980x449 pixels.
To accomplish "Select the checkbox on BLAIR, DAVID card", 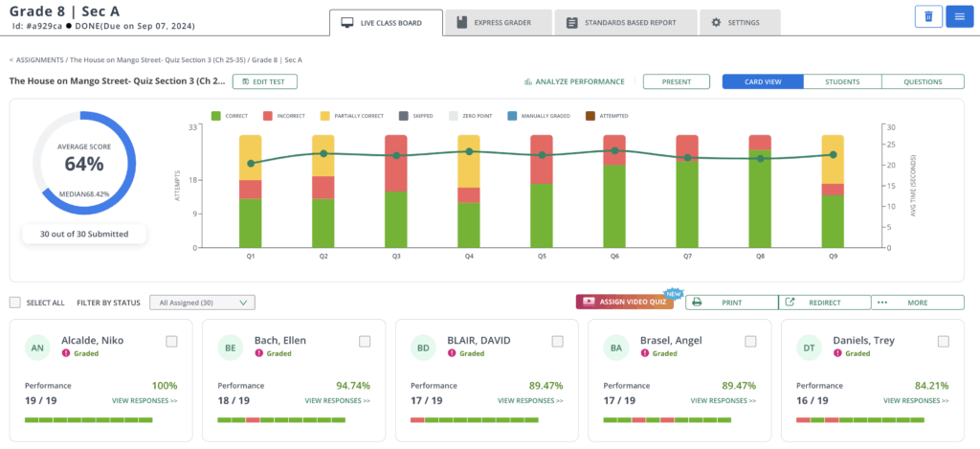I will click(x=558, y=342).
